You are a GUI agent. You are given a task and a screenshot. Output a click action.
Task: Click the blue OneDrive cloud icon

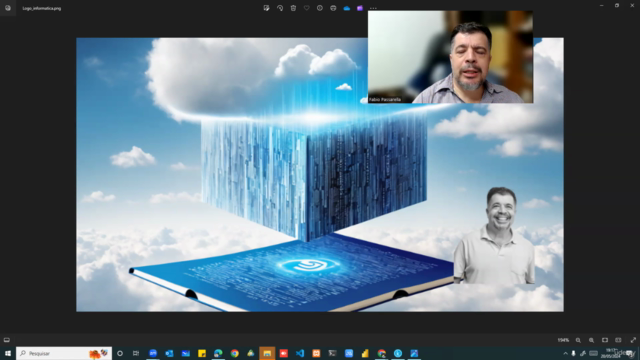tap(347, 8)
